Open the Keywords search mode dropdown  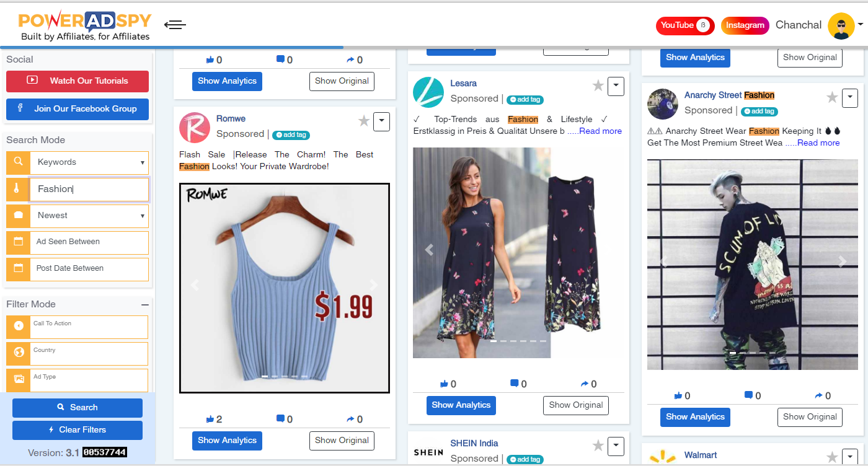[89, 162]
